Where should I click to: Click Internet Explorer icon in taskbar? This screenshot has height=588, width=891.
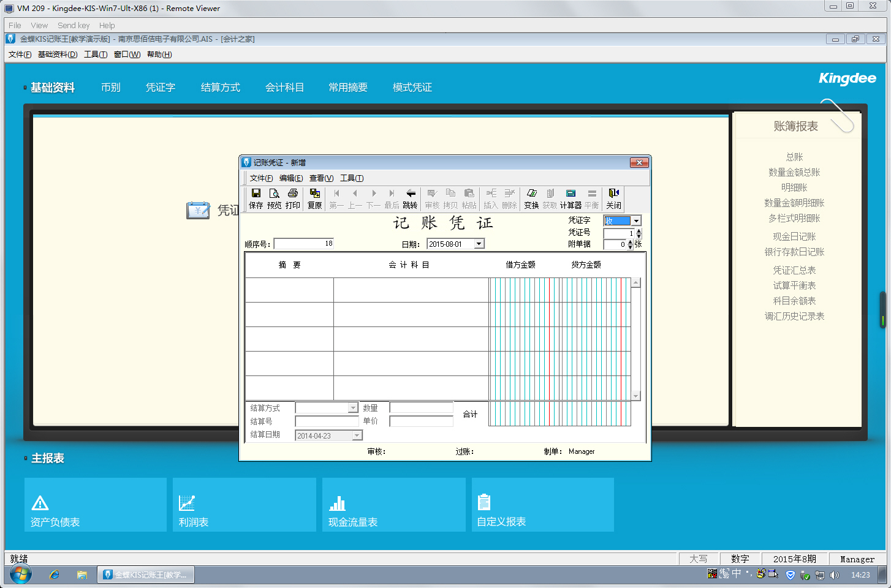(55, 575)
